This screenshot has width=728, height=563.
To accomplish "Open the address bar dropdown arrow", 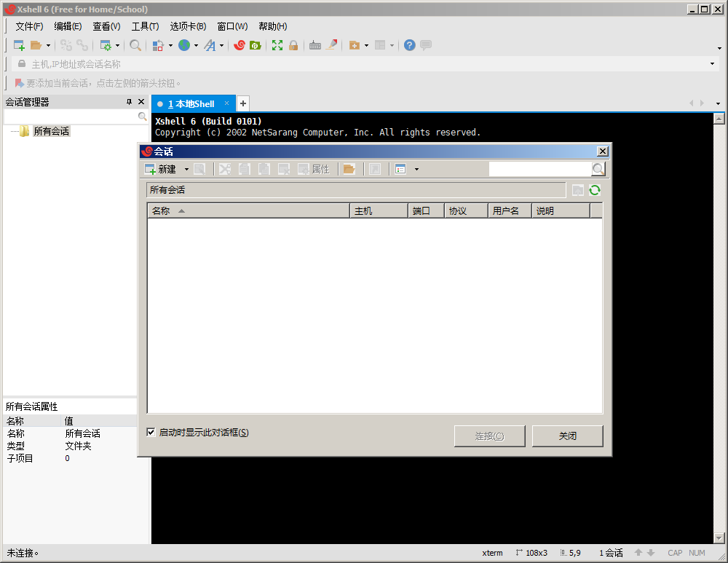I will (x=712, y=64).
